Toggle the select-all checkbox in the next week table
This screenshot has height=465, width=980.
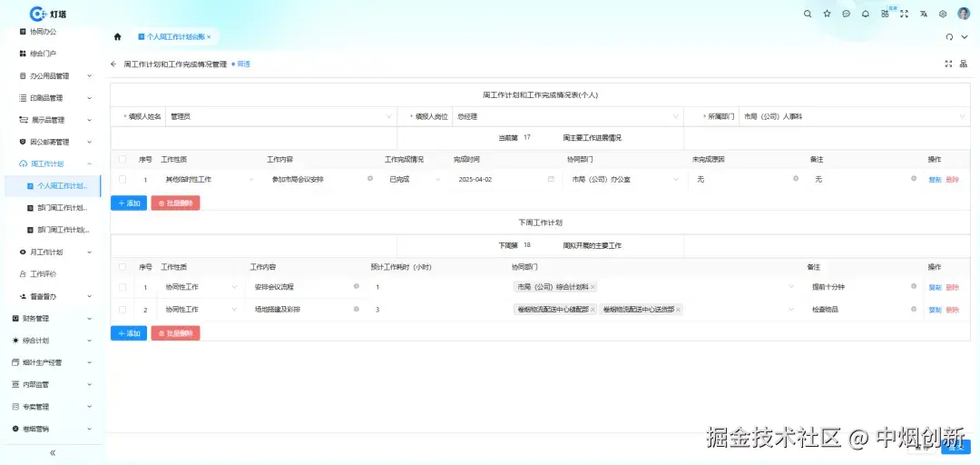(x=122, y=267)
